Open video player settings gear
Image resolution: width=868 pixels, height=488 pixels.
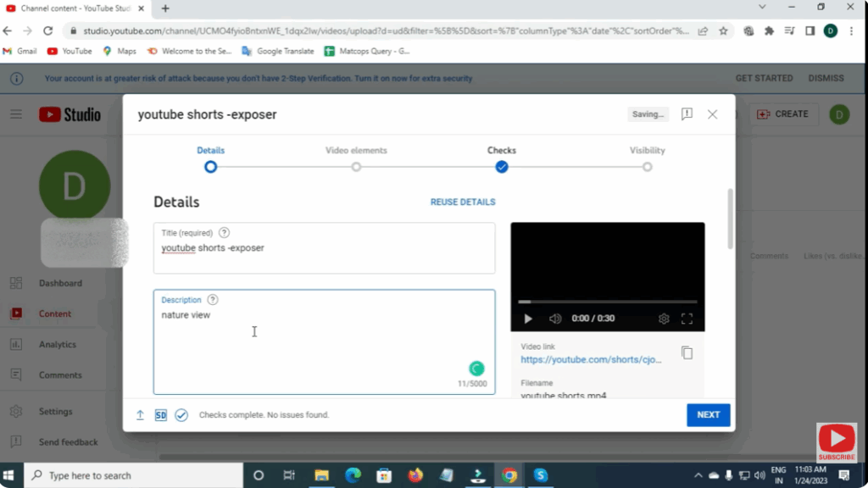tap(664, 319)
